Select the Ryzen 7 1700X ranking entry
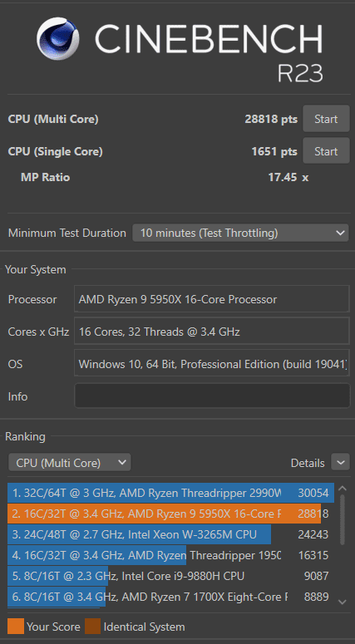 point(170,597)
